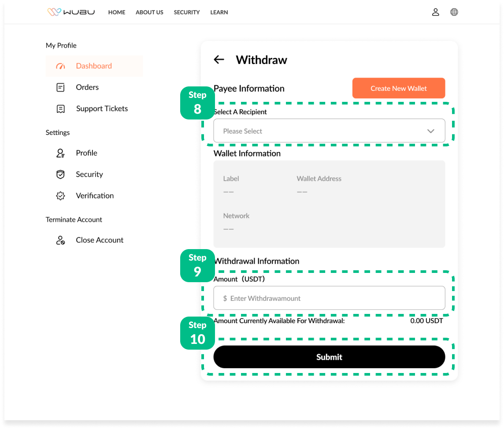
Task: Click the Verification badge icon
Action: 61,196
